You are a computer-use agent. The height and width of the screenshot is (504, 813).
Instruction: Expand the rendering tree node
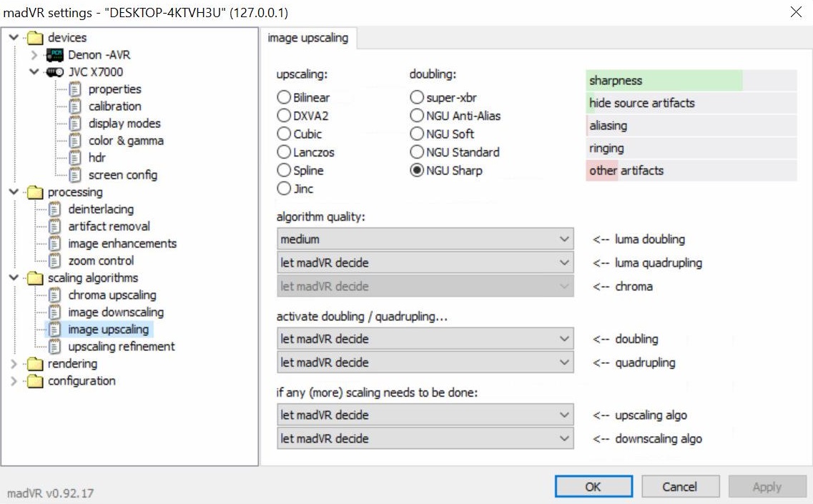tap(14, 364)
